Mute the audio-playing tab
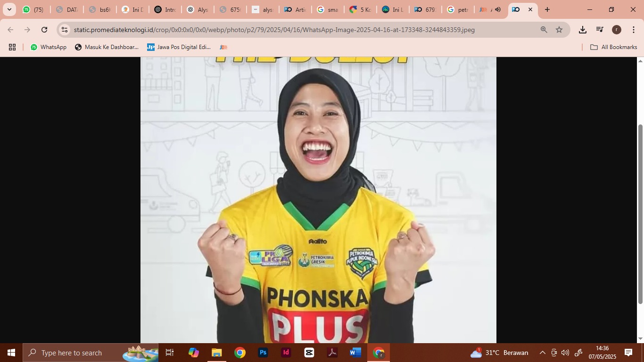The height and width of the screenshot is (362, 644). click(498, 9)
